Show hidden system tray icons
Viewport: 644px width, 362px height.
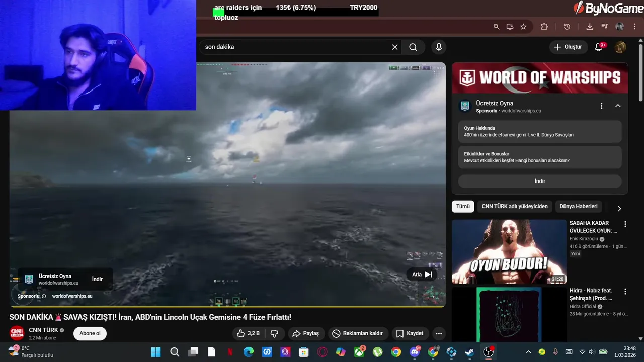click(528, 352)
